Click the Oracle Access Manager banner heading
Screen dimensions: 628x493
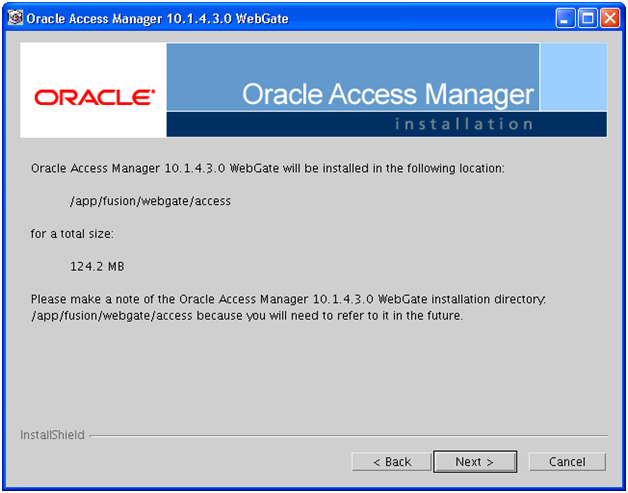point(388,94)
